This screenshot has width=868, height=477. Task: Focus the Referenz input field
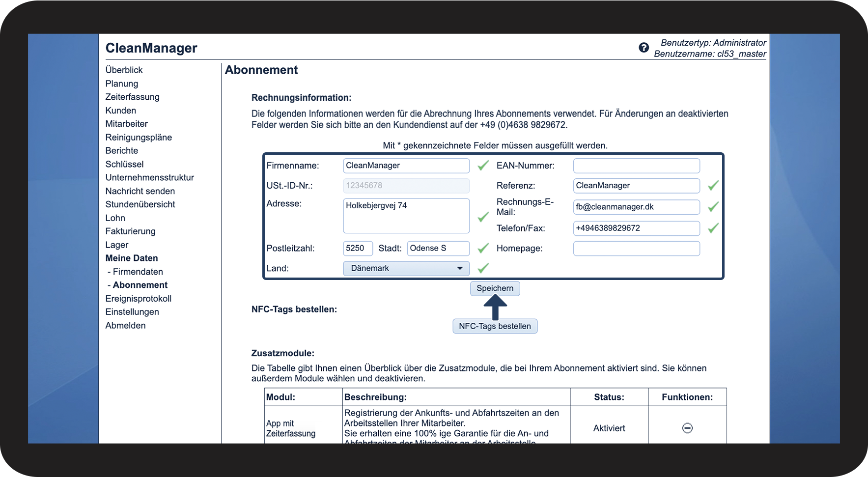(x=636, y=186)
